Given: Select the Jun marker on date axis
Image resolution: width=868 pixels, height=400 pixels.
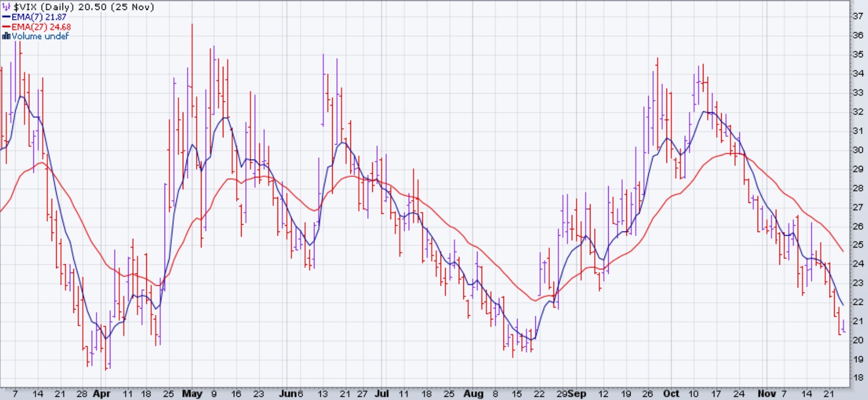Looking at the screenshot, I should (287, 393).
